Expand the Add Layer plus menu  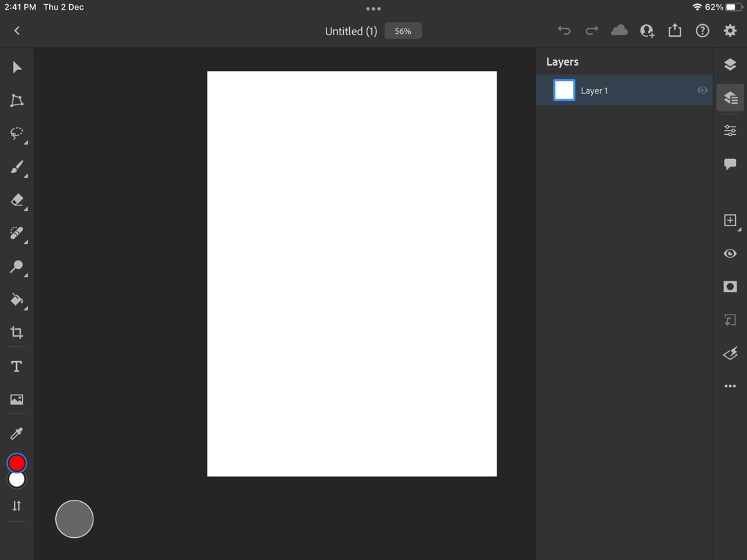pyautogui.click(x=730, y=221)
